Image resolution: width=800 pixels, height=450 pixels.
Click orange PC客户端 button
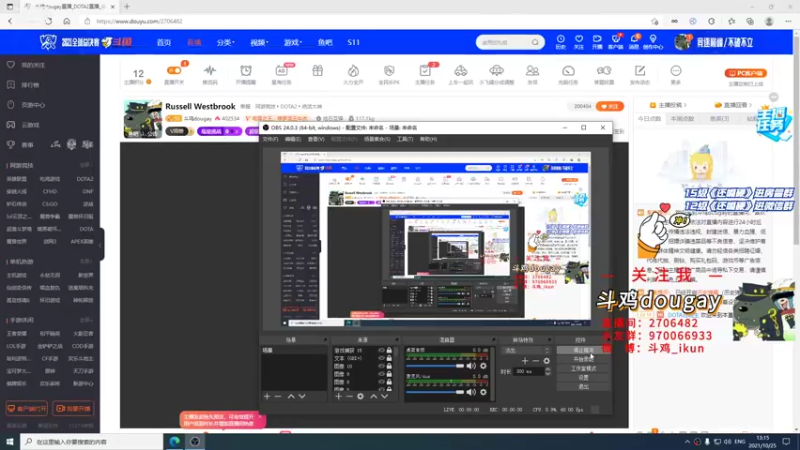745,73
